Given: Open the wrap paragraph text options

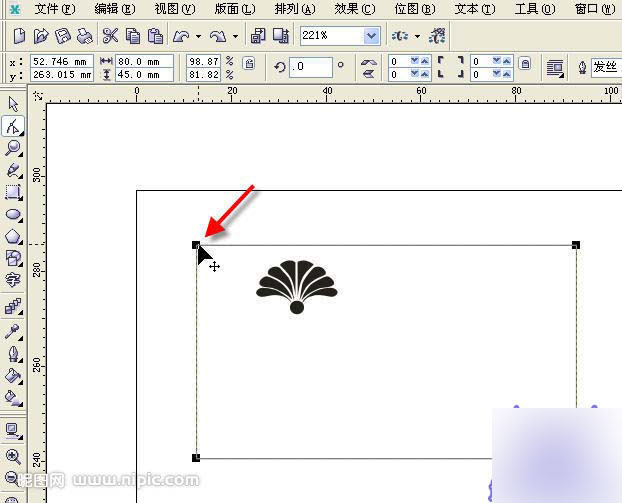Looking at the screenshot, I should click(x=555, y=68).
